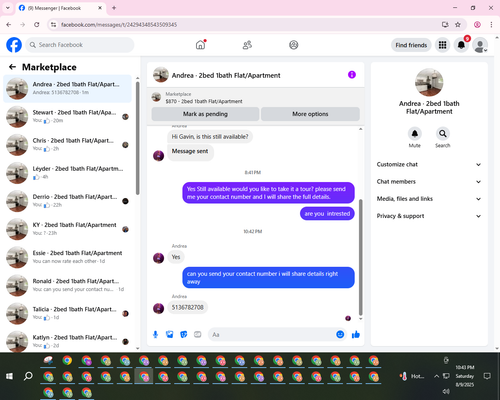Open Ronald conversation
This screenshot has width=500, height=400.
(x=67, y=285)
